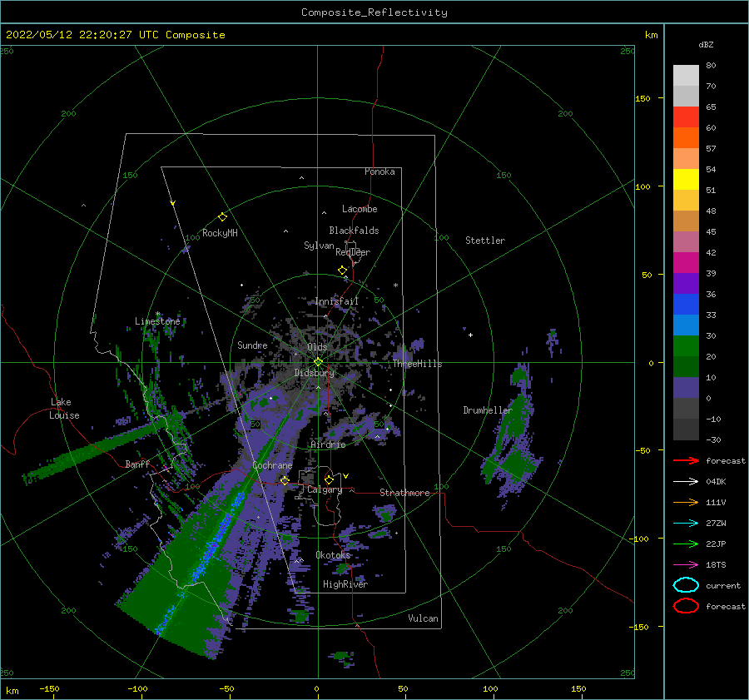Click the RedDeer label
The height and width of the screenshot is (700, 749).
[x=353, y=252]
